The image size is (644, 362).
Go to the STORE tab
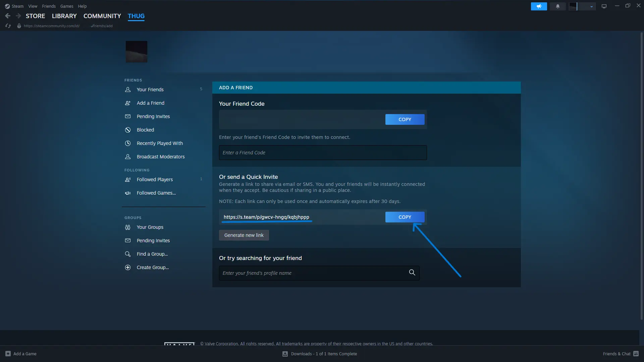(x=36, y=16)
